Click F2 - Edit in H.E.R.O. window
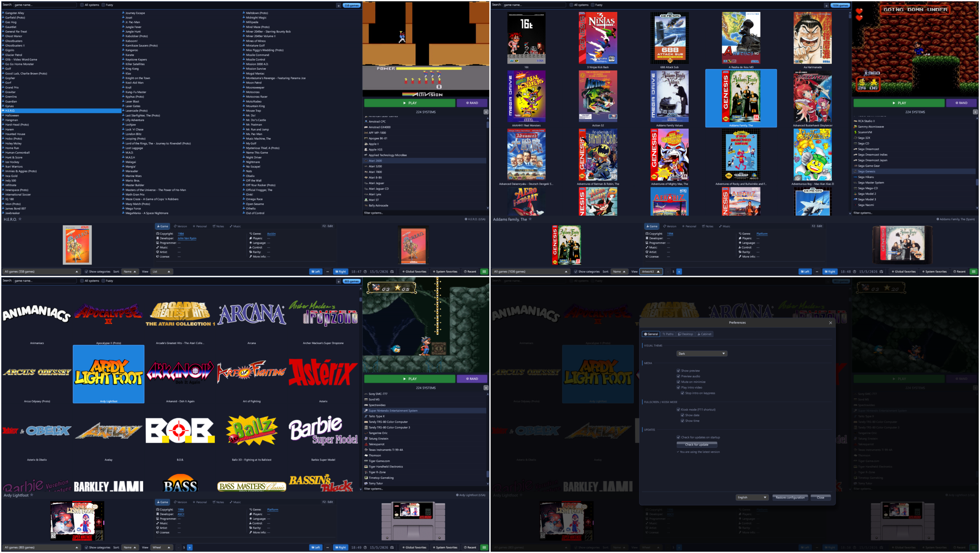 pyautogui.click(x=328, y=226)
